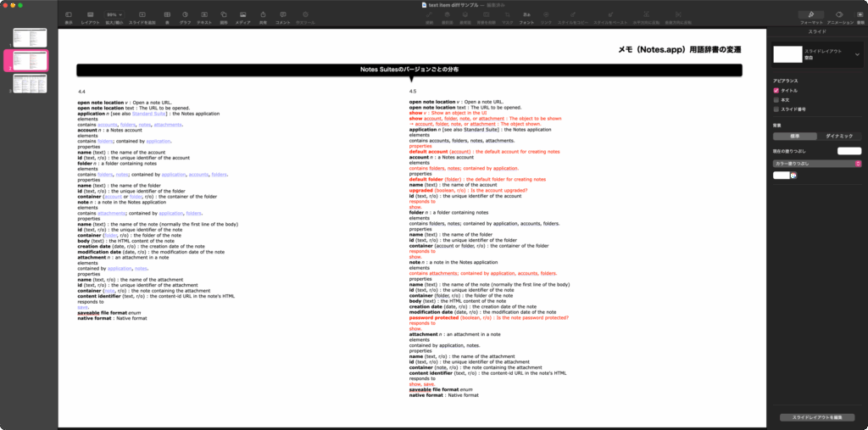Switch to the アニメーション inspector tab
868x430 pixels.
(839, 15)
